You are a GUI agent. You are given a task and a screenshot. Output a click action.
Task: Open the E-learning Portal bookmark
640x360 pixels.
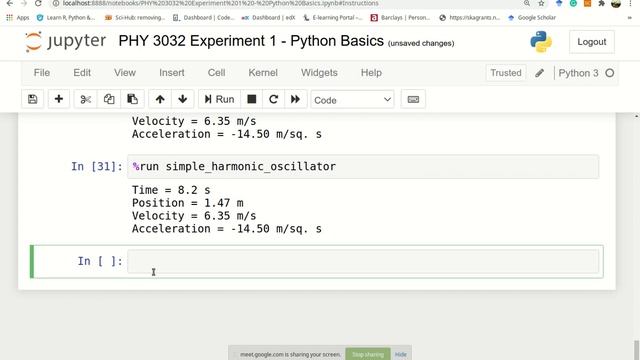(x=332, y=18)
